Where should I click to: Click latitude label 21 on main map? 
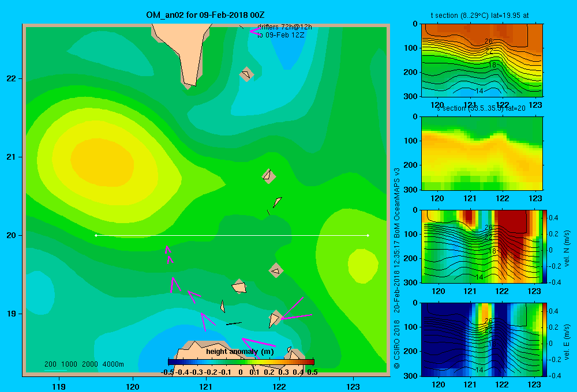pos(12,157)
